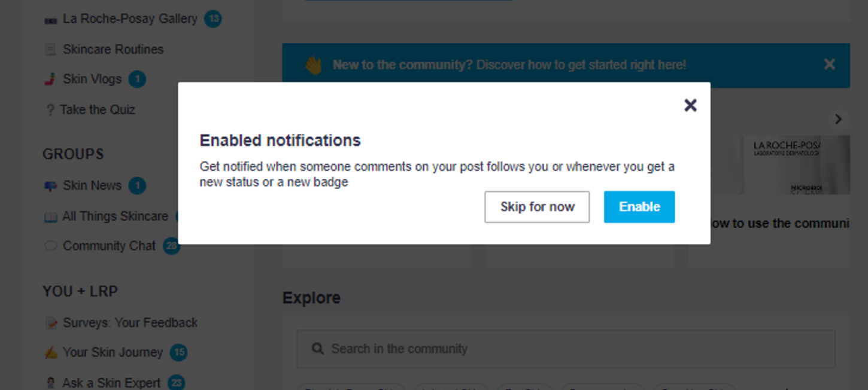Click the Skin Vlogs icon
The height and width of the screenshot is (390, 868).
(x=50, y=80)
